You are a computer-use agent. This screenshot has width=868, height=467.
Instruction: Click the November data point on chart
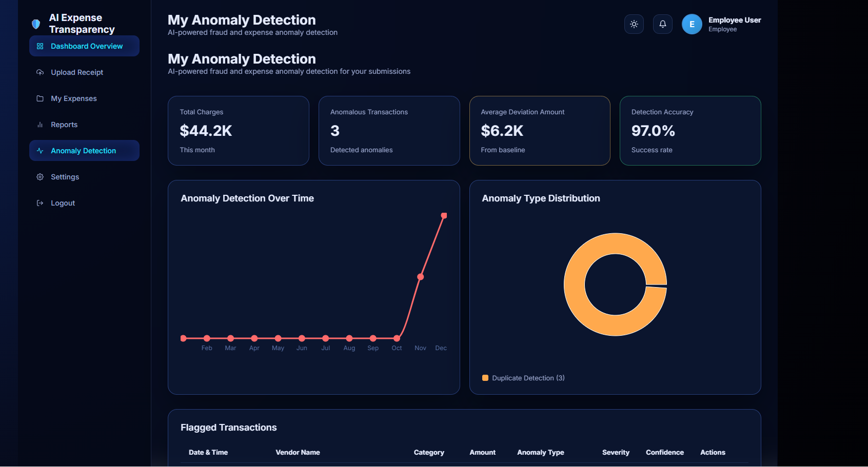pos(421,277)
